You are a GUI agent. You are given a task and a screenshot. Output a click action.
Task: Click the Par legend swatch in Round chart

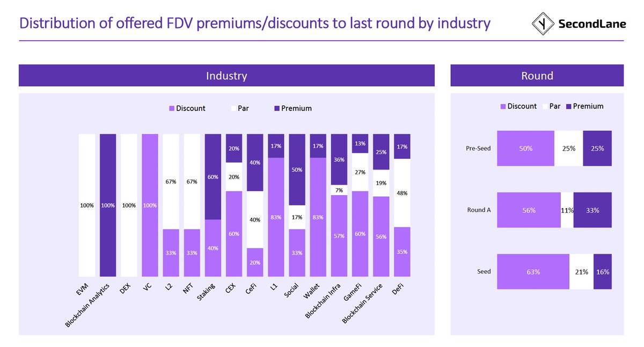(545, 106)
